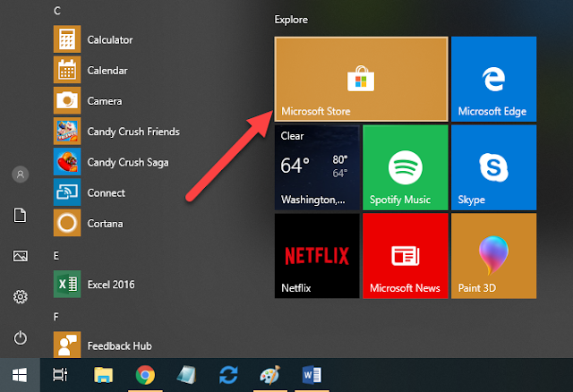Click the Cortana label text
Screen dimensions: 573x392
105,224
